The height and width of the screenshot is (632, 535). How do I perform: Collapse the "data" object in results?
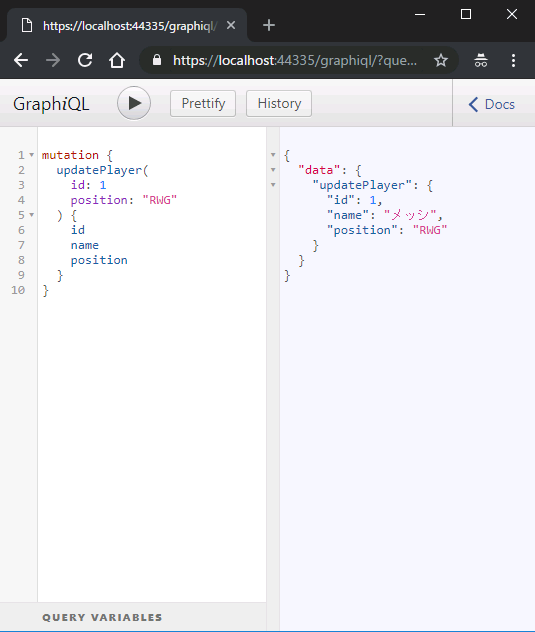[273, 170]
